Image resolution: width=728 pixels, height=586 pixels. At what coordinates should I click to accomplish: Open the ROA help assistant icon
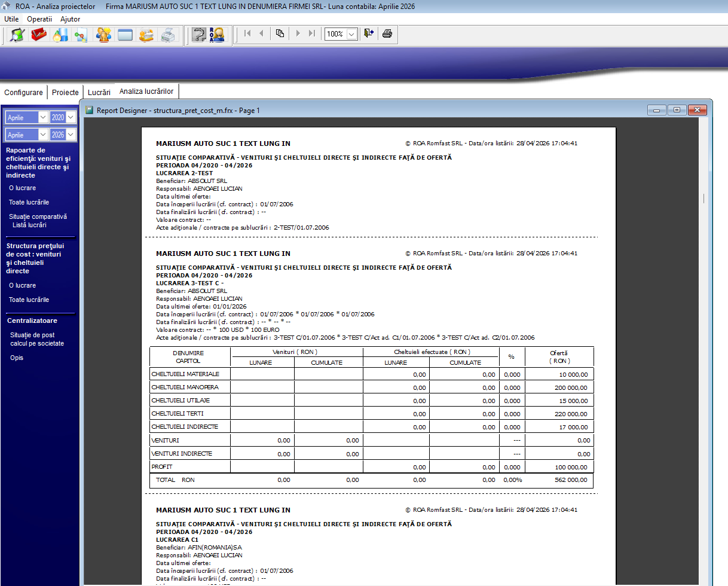click(x=217, y=34)
